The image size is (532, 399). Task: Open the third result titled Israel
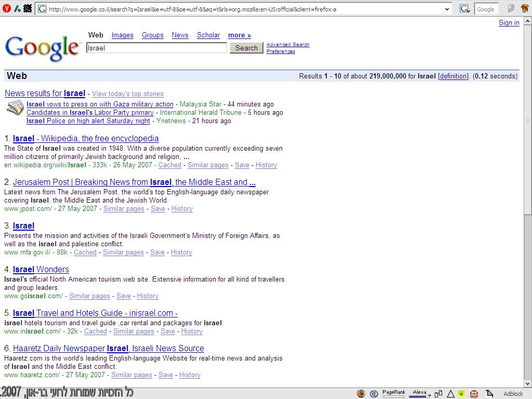pyautogui.click(x=23, y=226)
